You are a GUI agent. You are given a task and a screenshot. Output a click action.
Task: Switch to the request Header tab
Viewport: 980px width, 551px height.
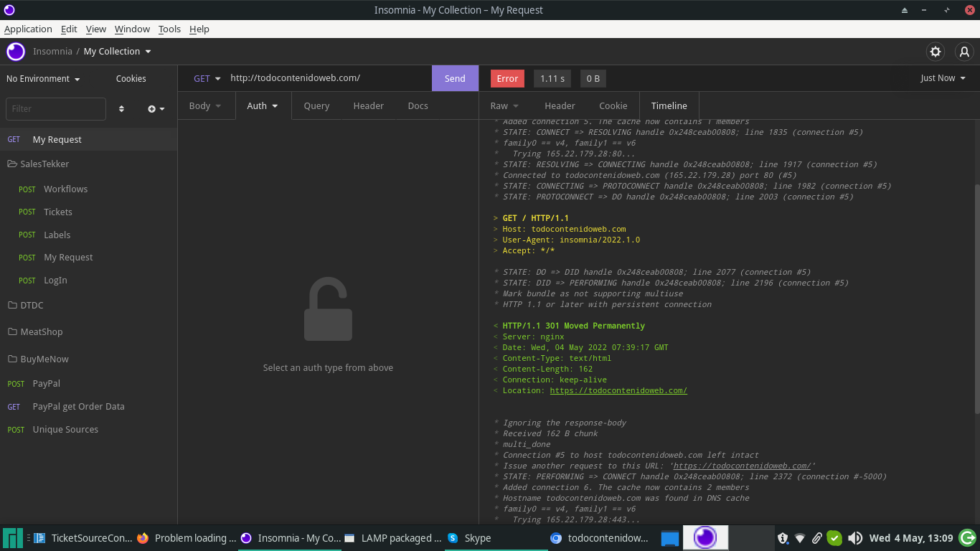click(368, 106)
